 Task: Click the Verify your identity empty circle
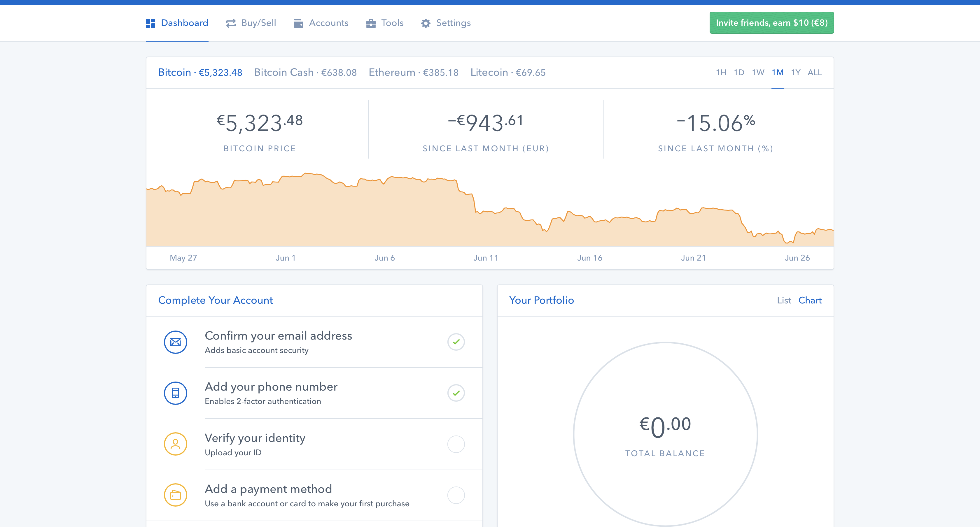click(x=456, y=444)
